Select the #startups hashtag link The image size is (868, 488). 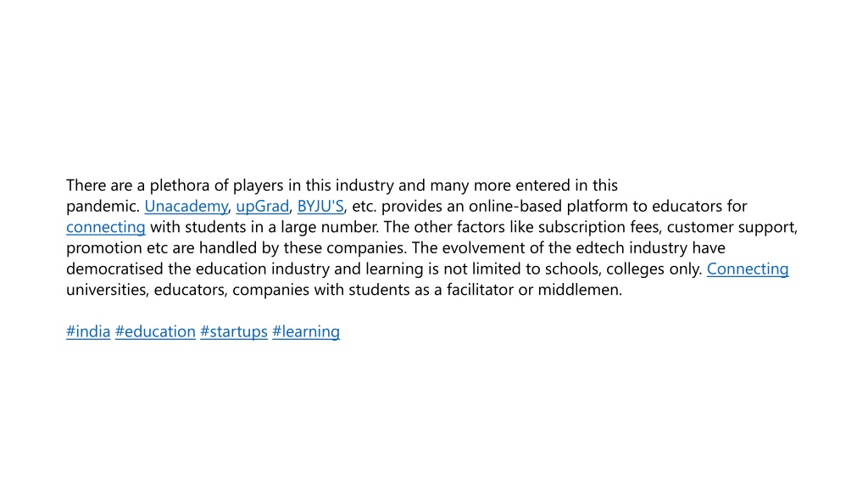pyautogui.click(x=234, y=331)
